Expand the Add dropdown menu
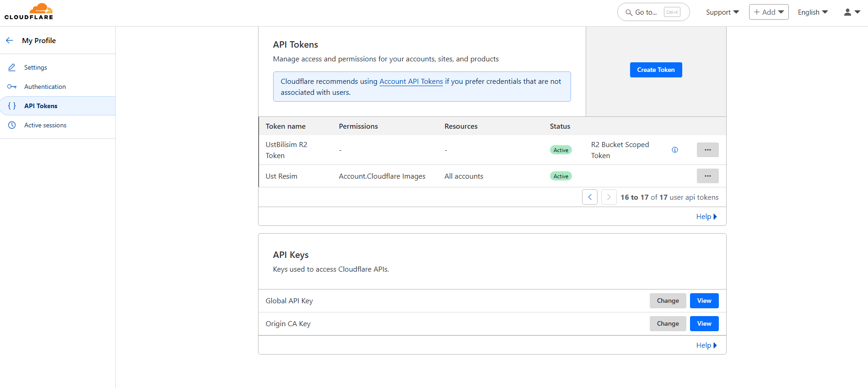This screenshot has width=868, height=388. [768, 12]
